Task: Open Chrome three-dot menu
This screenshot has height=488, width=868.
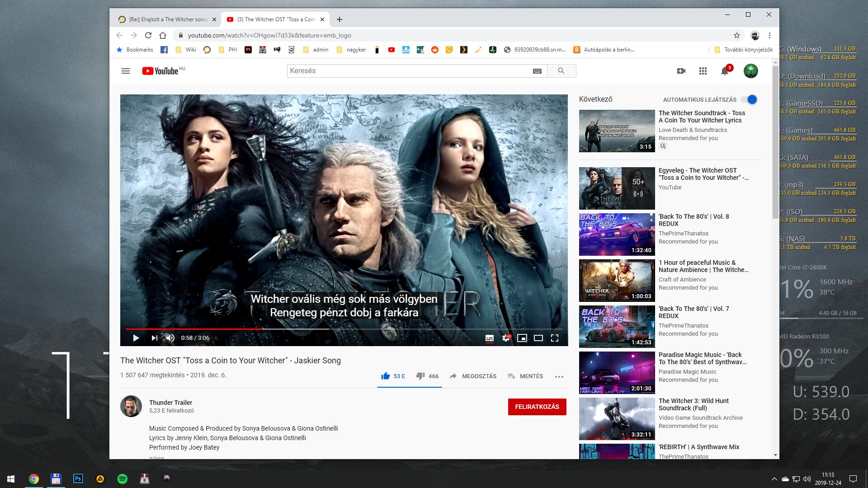Action: click(769, 35)
